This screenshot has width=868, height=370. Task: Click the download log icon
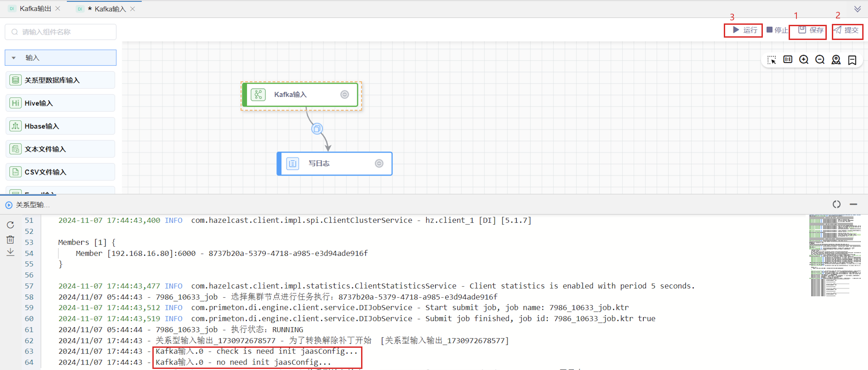[10, 252]
